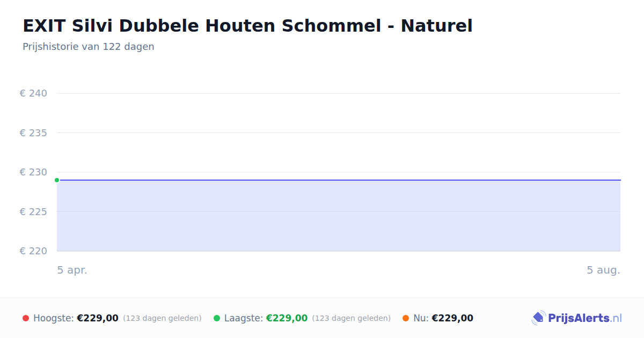This screenshot has width=644, height=338.
Task: Click the Nu €229,00 current price
Action: coord(452,318)
